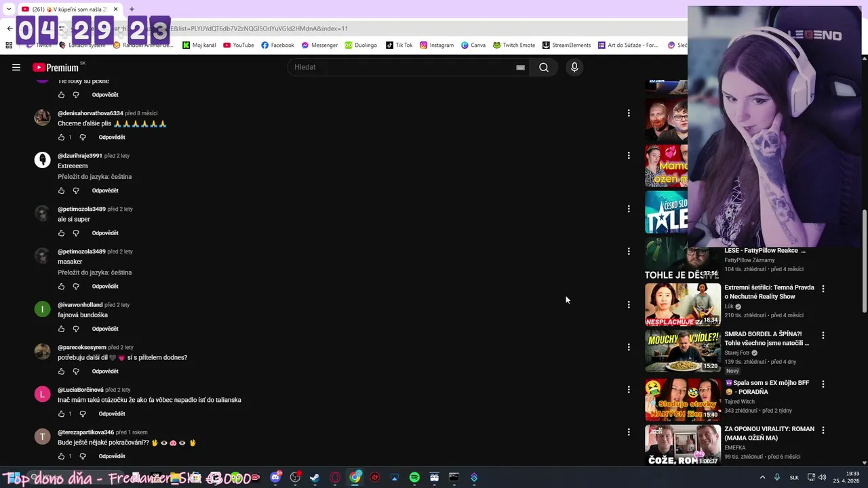
Task: Like the 'fajnová bundoška' comment
Action: (61, 329)
